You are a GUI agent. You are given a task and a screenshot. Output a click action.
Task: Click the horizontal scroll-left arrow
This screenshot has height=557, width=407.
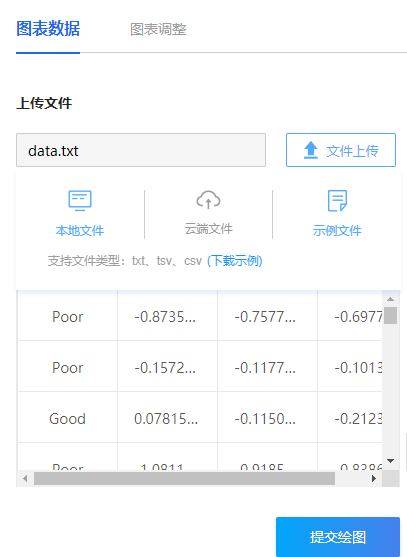click(25, 478)
